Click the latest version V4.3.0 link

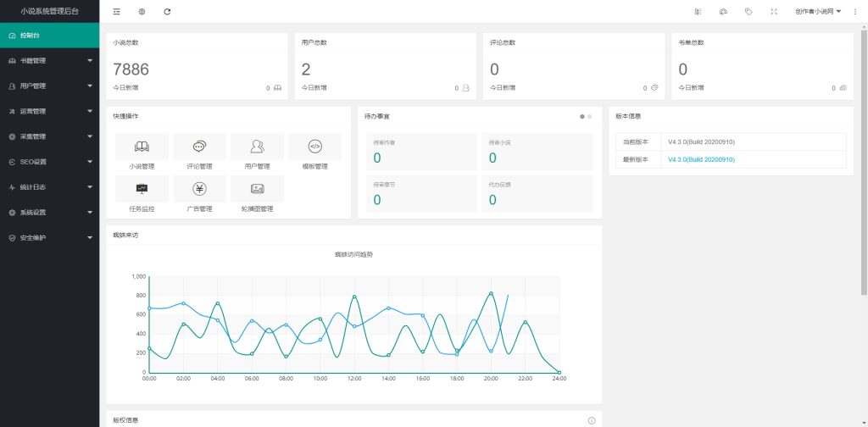[701, 159]
